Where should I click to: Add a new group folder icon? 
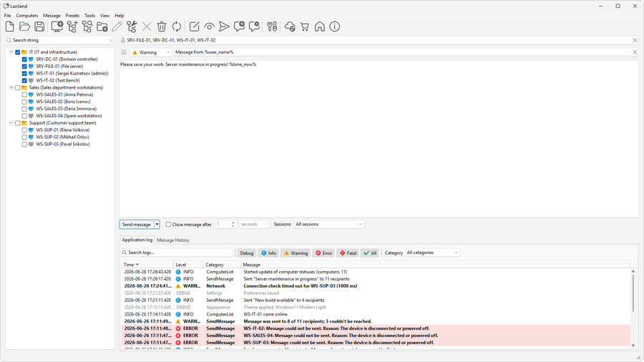tap(102, 26)
